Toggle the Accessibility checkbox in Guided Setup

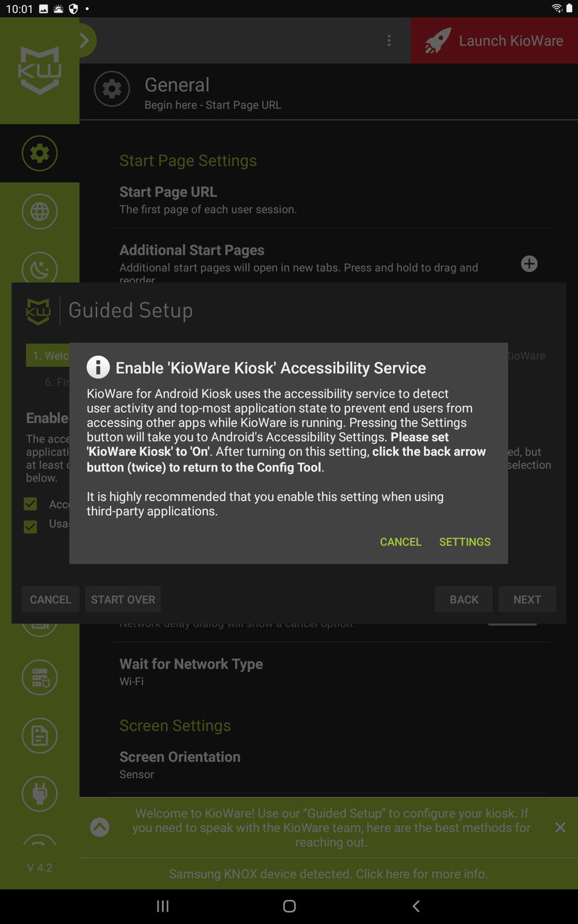[30, 504]
